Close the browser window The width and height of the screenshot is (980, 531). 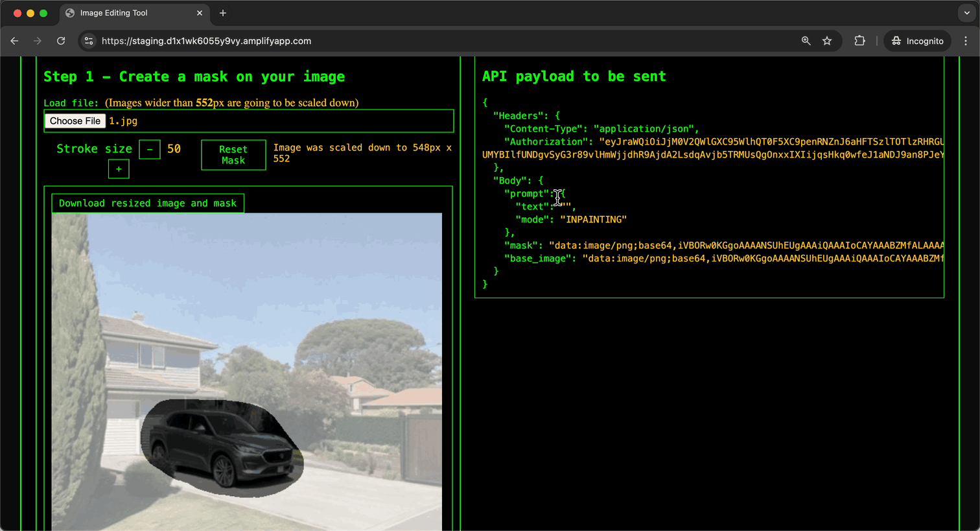click(x=17, y=13)
